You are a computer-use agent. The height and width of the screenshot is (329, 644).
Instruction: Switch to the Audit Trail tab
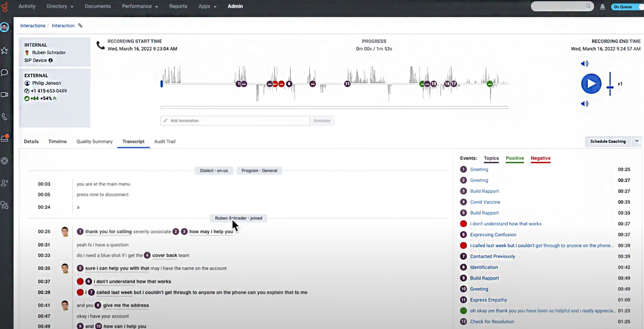pos(165,142)
